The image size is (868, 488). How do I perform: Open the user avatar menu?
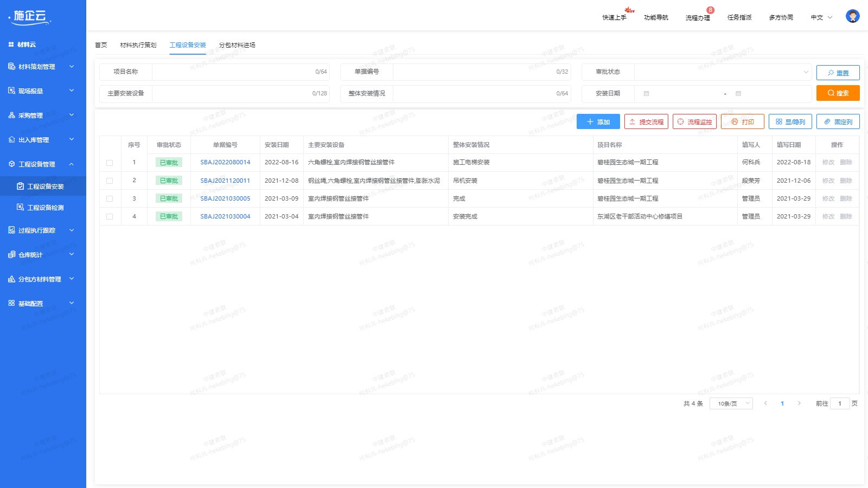click(852, 16)
